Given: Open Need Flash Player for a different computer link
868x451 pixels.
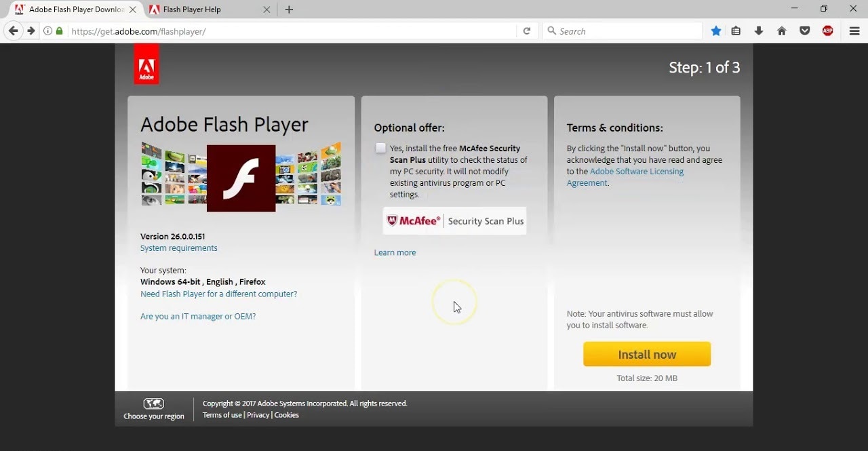Looking at the screenshot, I should coord(218,294).
